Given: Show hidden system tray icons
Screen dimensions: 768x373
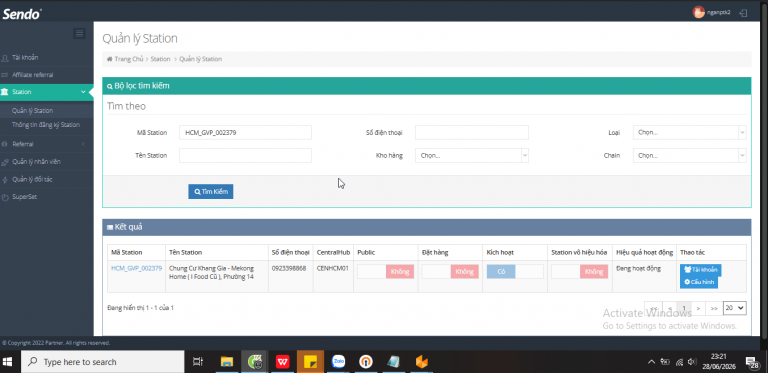Looking at the screenshot, I should tap(651, 362).
